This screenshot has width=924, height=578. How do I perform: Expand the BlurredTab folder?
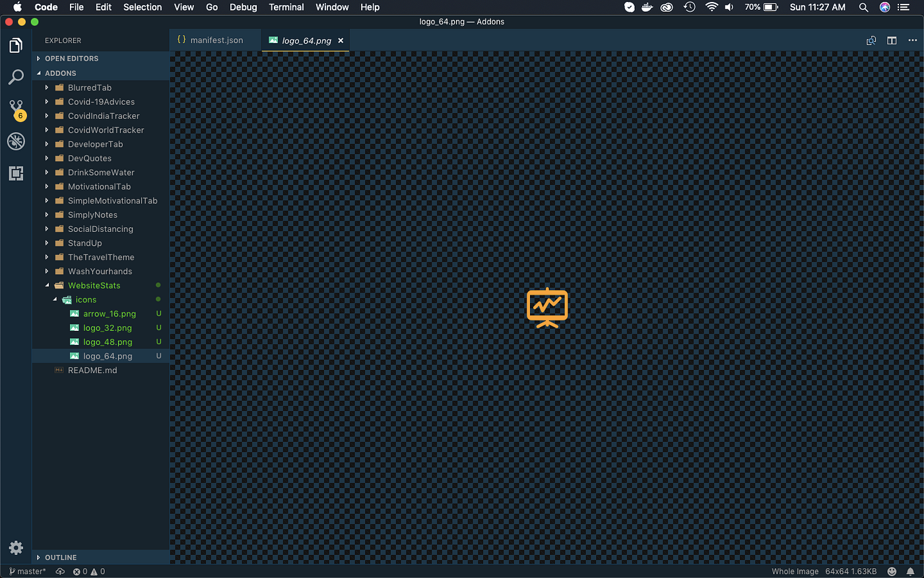coord(101,88)
